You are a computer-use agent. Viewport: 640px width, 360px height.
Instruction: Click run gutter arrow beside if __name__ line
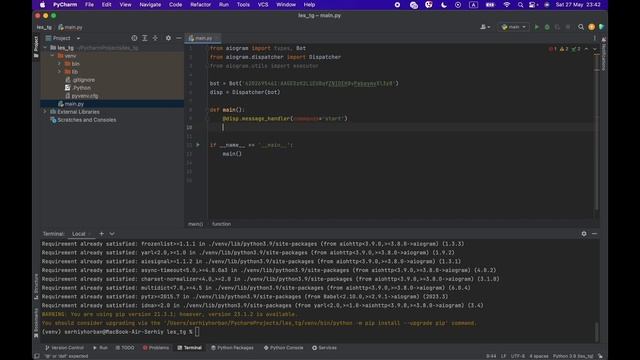coord(198,144)
